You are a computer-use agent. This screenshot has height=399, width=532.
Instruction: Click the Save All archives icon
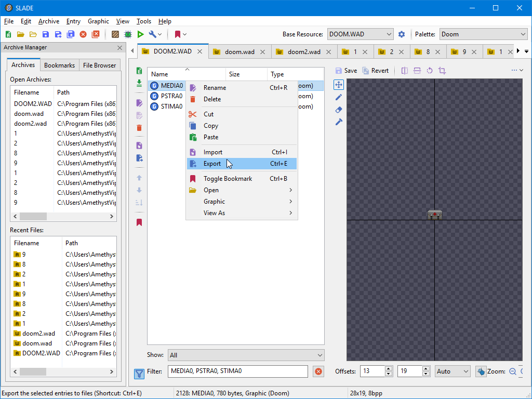[71, 34]
